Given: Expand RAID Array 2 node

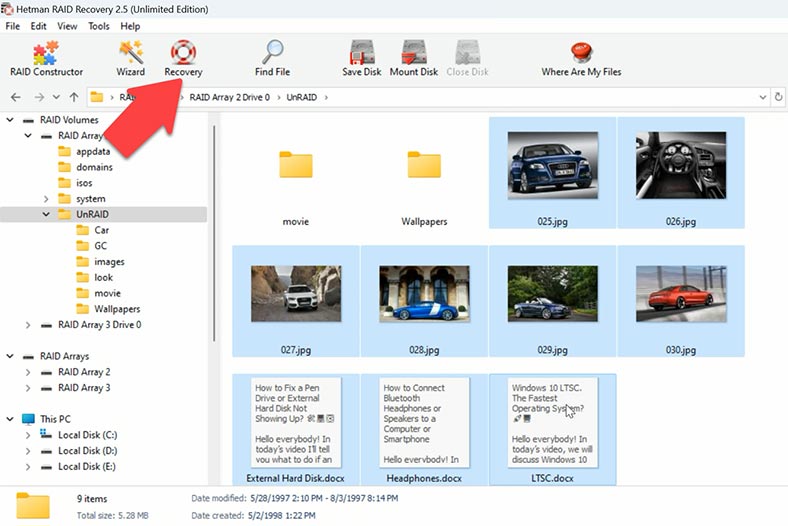Looking at the screenshot, I should coord(28,372).
